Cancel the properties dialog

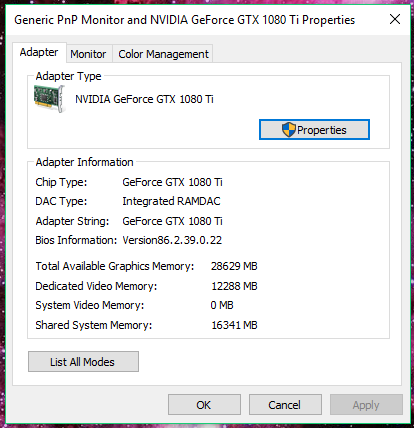pyautogui.click(x=285, y=405)
